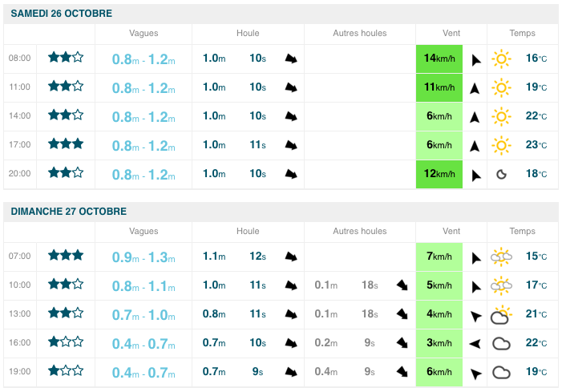Viewport: 562px width, 392px height.
Task: Click the wind direction arrow for Saturday 11:00
Action: (475, 87)
